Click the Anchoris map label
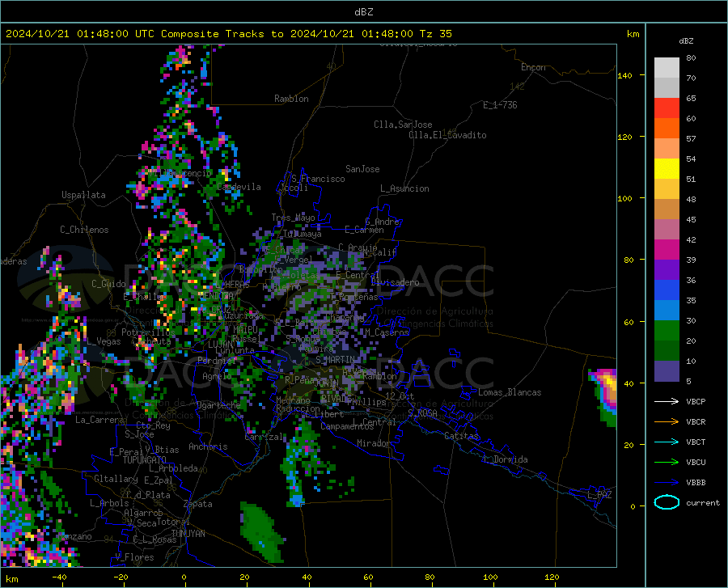The height and width of the screenshot is (588, 728). (208, 446)
